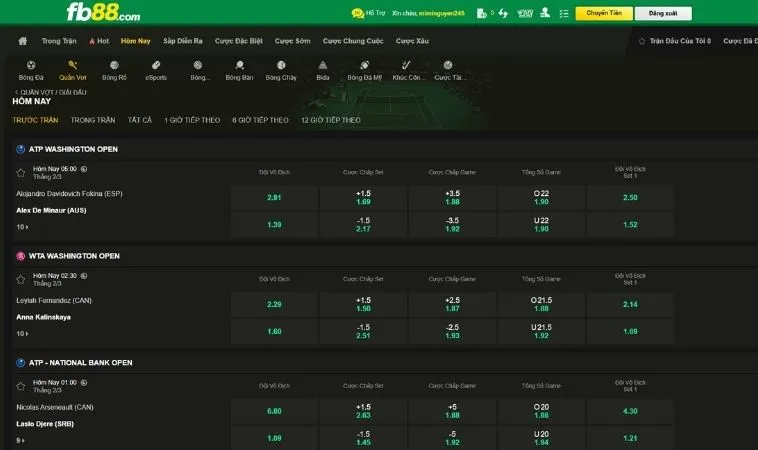Viewport: 758px width, 450px height.
Task: Choose the Bóng Rổ basketball icon
Action: (x=114, y=66)
